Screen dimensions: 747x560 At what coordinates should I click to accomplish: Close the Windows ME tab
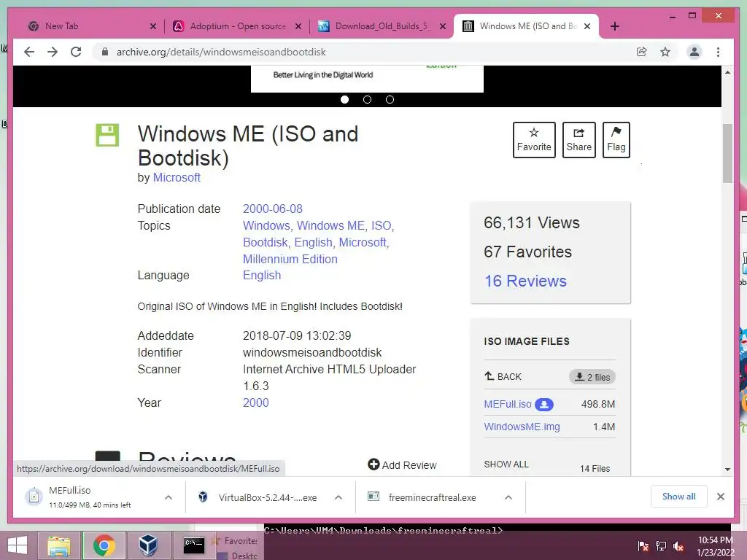pos(587,26)
